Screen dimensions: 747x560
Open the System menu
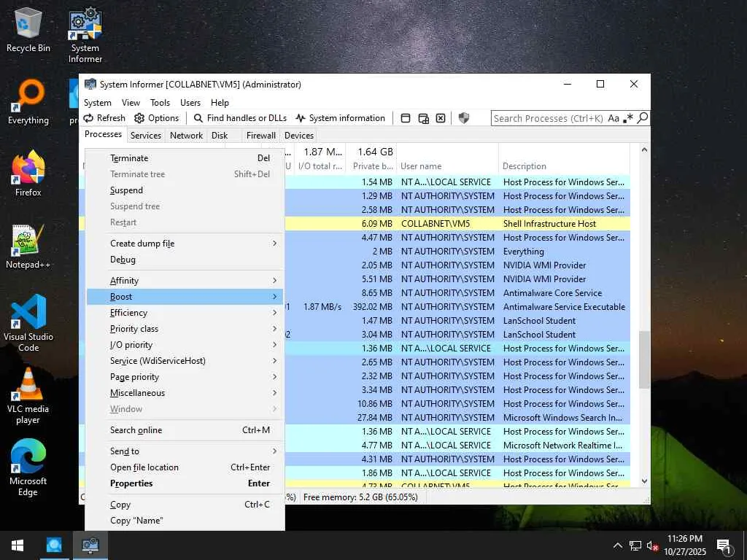coord(98,102)
